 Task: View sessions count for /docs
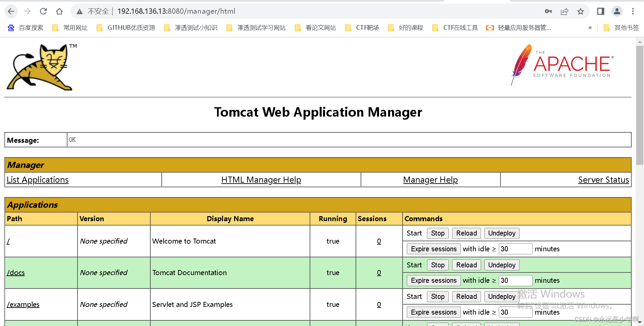pos(379,273)
